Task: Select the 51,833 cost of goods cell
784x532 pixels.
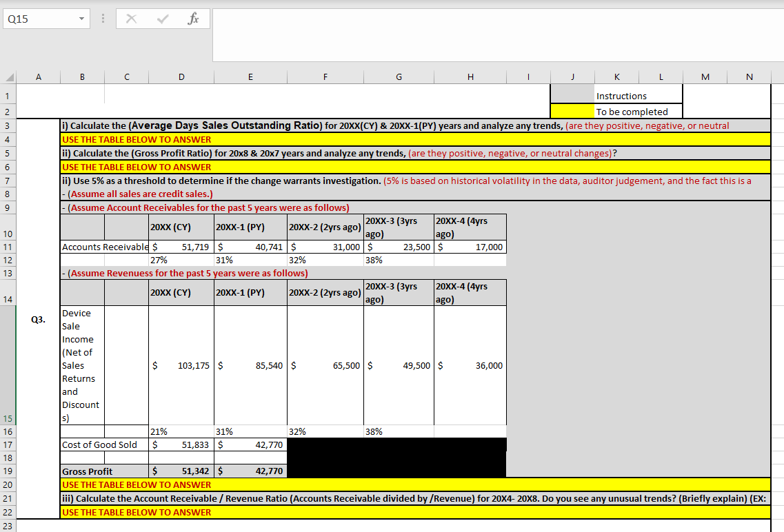Action: click(x=181, y=444)
